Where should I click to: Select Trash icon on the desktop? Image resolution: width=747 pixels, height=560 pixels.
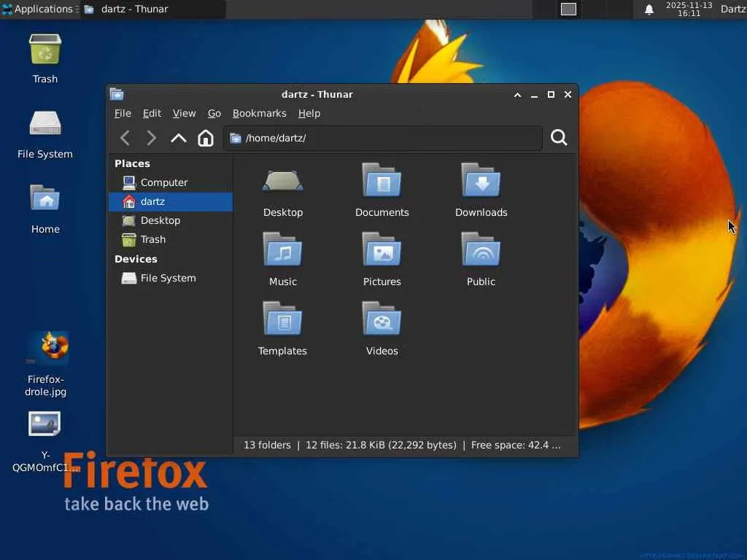point(44,58)
